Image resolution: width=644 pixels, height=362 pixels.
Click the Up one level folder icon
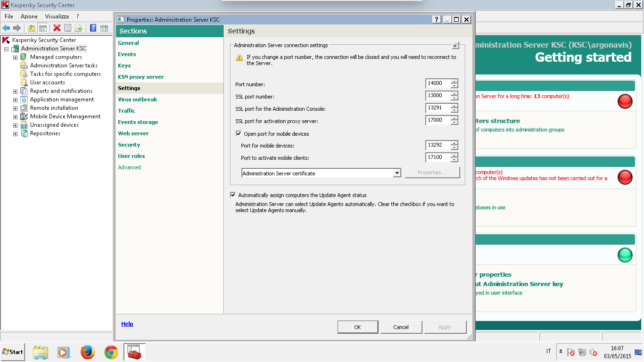pyautogui.click(x=32, y=28)
